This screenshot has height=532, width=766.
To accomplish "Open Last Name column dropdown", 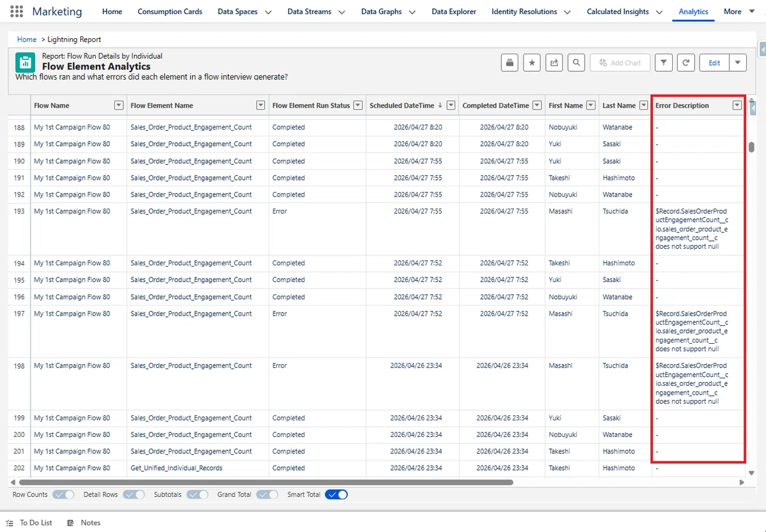I will (x=644, y=105).
